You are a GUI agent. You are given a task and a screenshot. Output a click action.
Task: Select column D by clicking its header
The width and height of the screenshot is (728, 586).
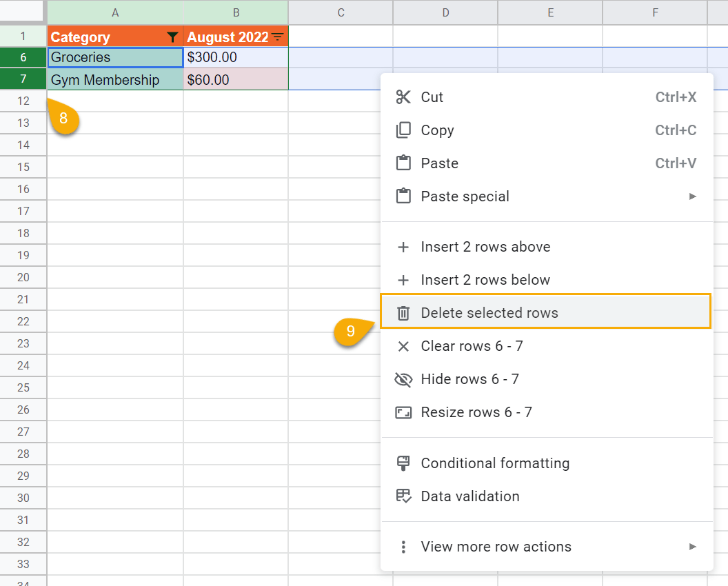pos(445,12)
